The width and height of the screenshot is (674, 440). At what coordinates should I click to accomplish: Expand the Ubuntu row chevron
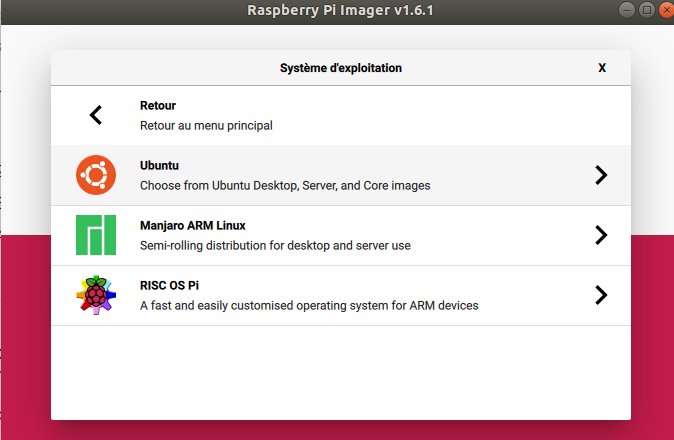coord(601,175)
